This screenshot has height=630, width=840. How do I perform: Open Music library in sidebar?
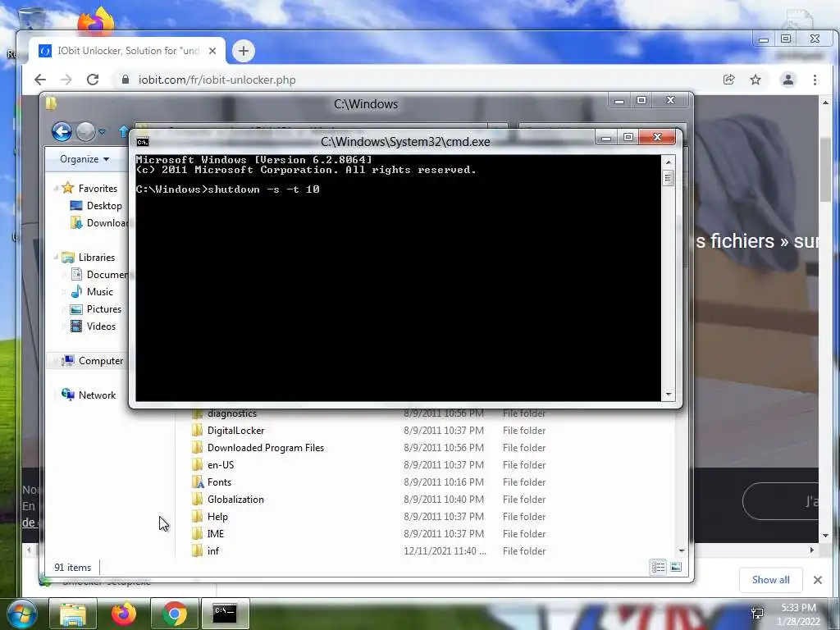99,292
